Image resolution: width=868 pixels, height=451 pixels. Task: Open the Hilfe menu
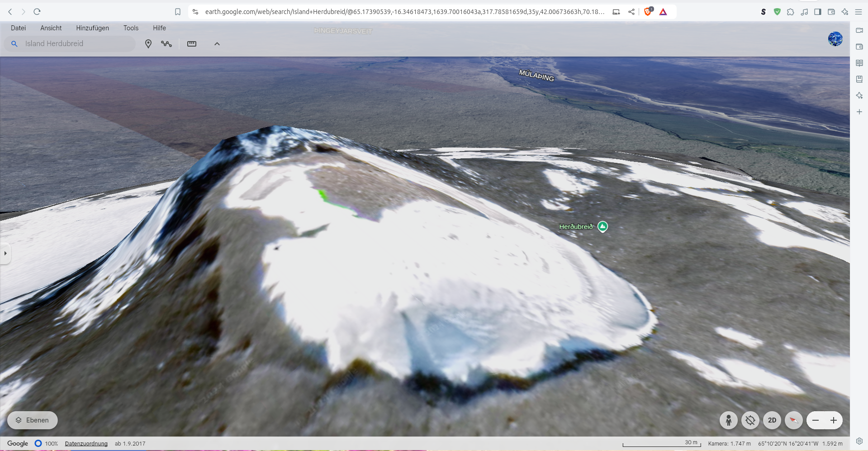(x=159, y=28)
